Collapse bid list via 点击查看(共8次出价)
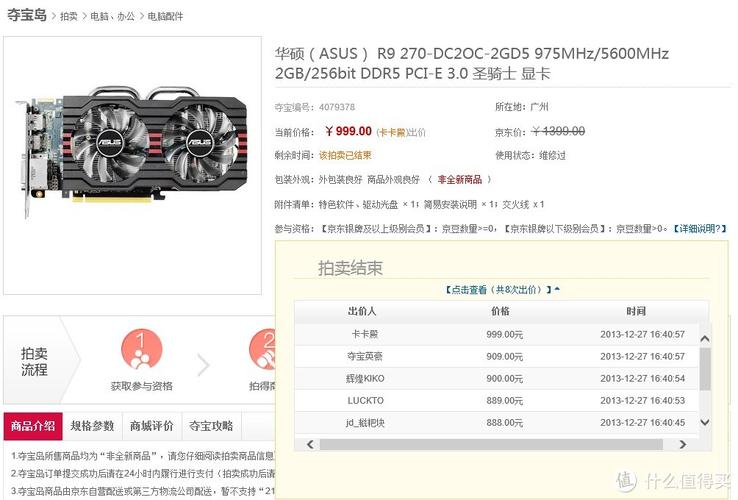This screenshot has height=500, width=738. point(502,290)
